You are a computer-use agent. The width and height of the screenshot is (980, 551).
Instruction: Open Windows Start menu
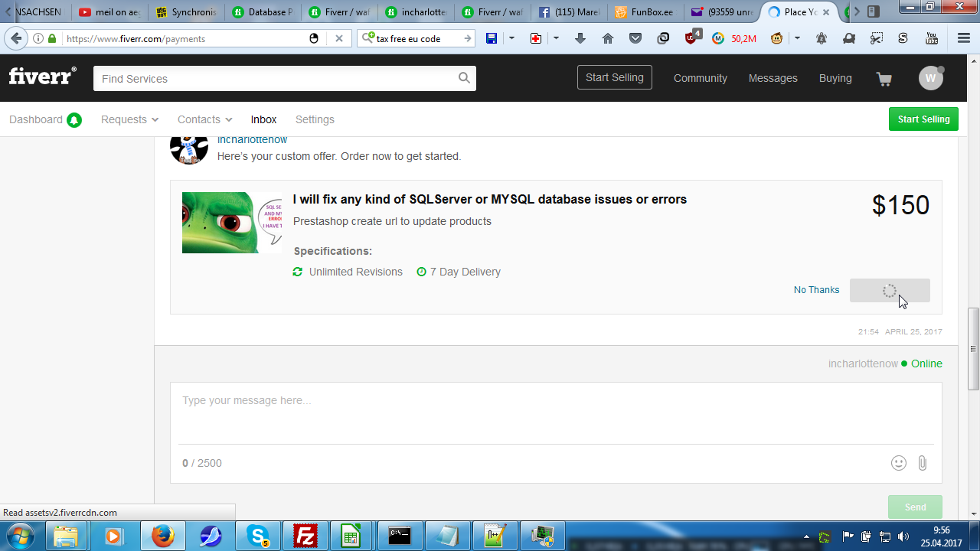tap(21, 536)
